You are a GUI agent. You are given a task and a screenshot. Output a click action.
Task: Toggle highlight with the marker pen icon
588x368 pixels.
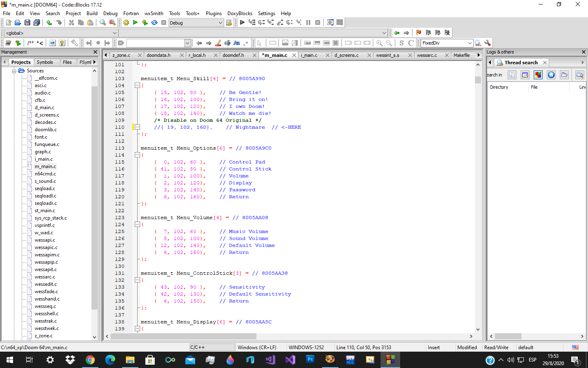[218, 43]
